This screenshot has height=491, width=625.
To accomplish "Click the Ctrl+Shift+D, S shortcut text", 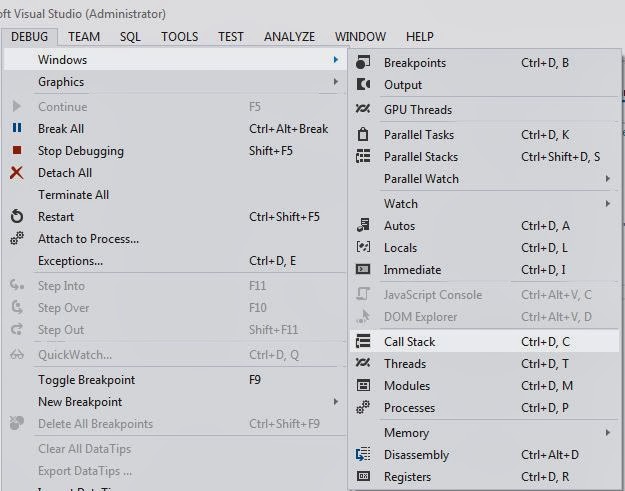I will pyautogui.click(x=560, y=157).
